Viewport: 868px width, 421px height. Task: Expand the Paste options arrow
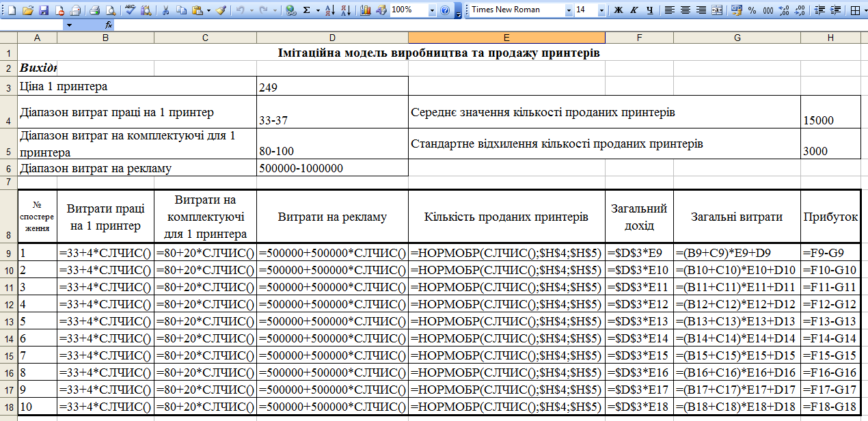tap(208, 10)
